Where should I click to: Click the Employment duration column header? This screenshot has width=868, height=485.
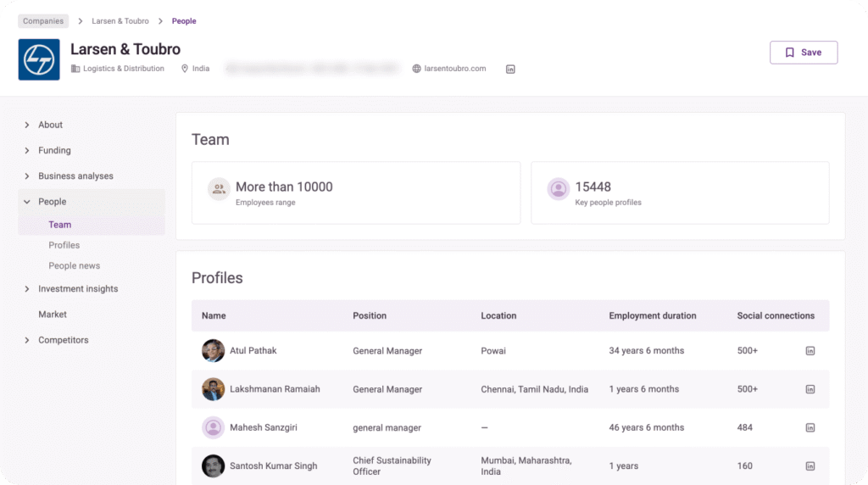pyautogui.click(x=653, y=315)
